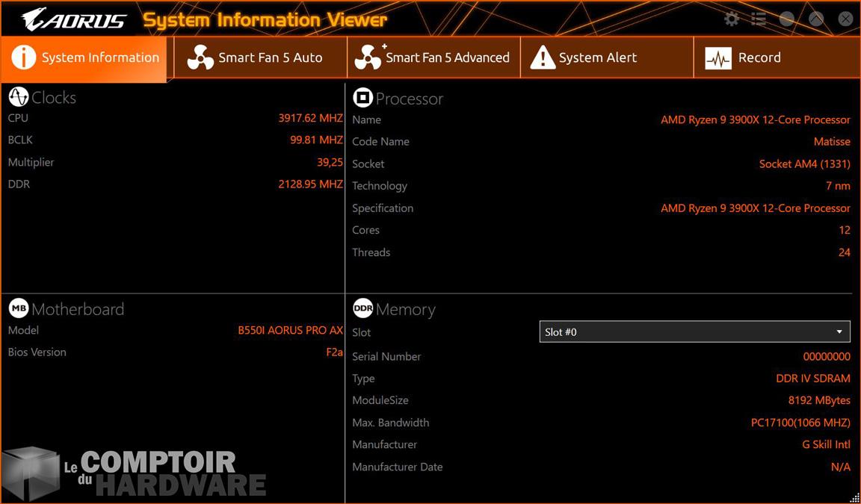Click the Processor Name value AMD Ryzen 9 3900X

(756, 119)
